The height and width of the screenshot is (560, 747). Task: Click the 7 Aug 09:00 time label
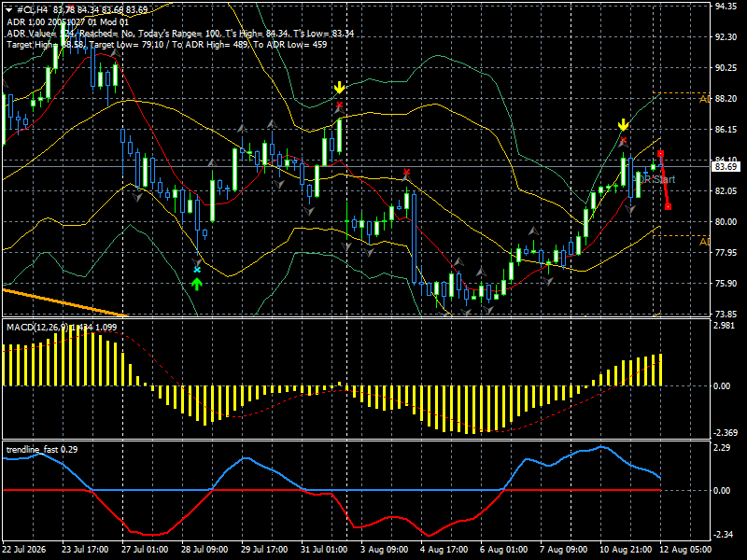pyautogui.click(x=564, y=549)
